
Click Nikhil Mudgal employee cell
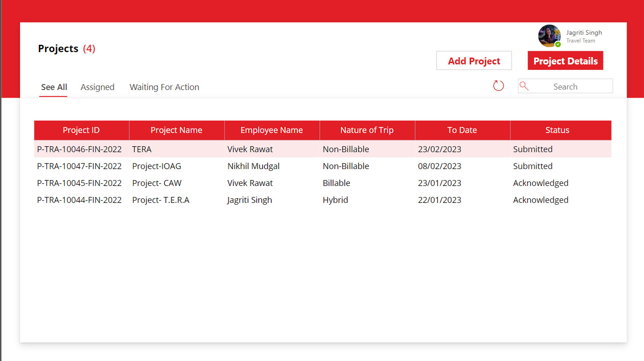253,166
